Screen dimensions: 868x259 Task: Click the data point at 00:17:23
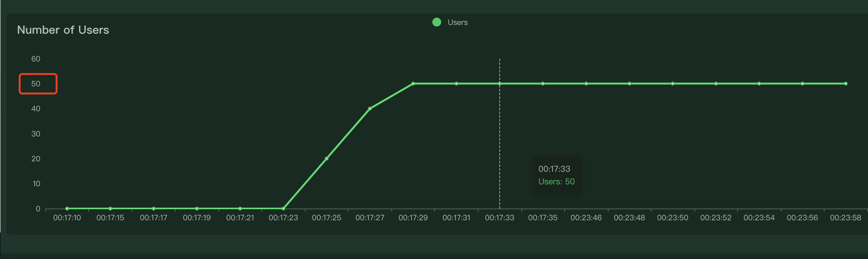(x=283, y=209)
